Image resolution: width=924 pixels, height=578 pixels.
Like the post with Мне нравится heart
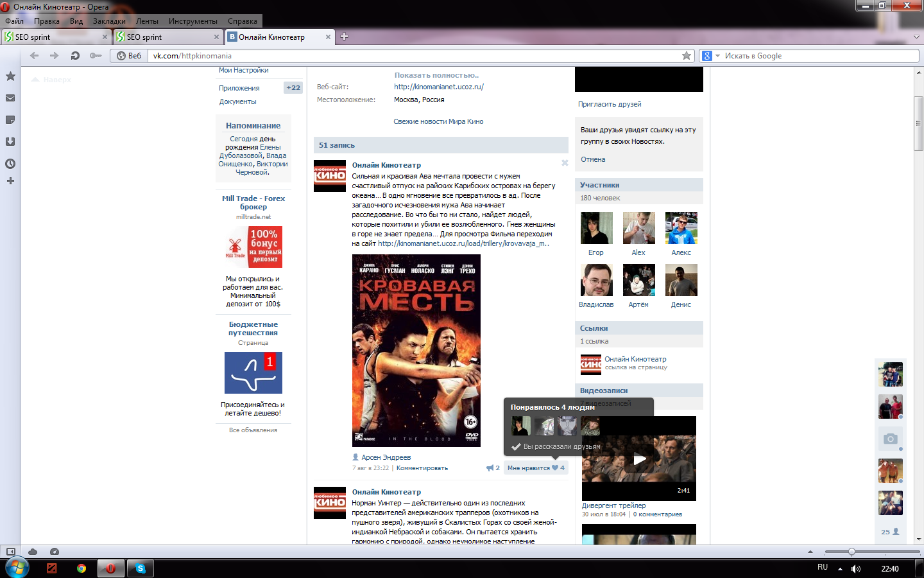[x=536, y=468]
